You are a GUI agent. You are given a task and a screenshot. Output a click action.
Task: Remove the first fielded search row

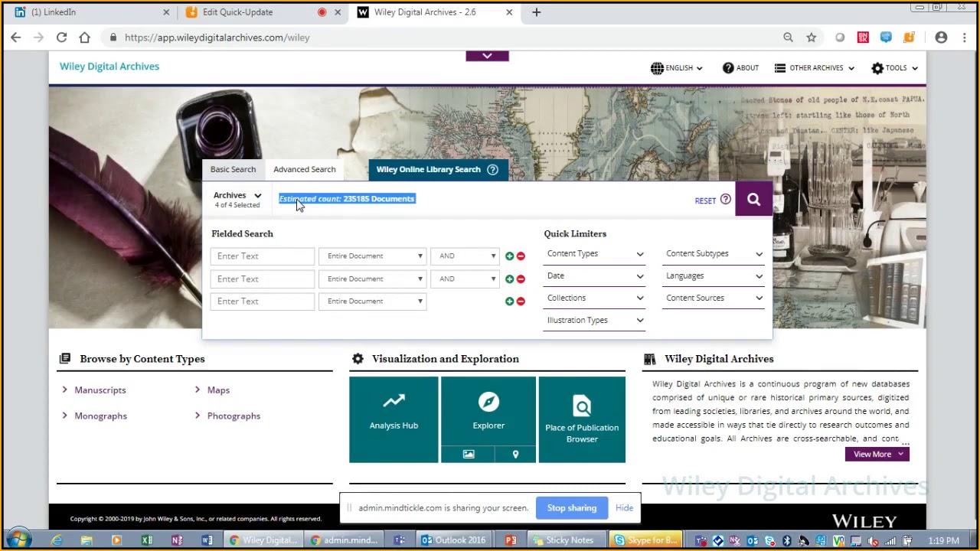coord(521,256)
